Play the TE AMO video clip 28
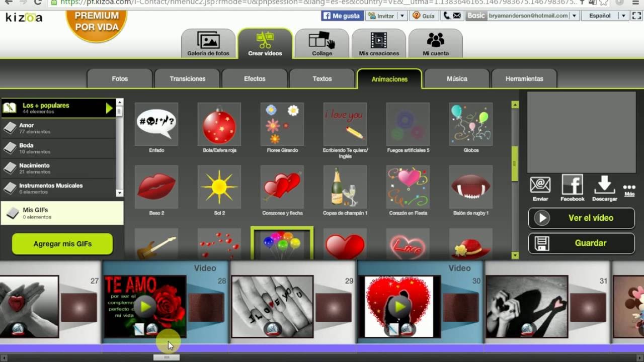Viewport: 644px width, 362px height. [x=145, y=306]
